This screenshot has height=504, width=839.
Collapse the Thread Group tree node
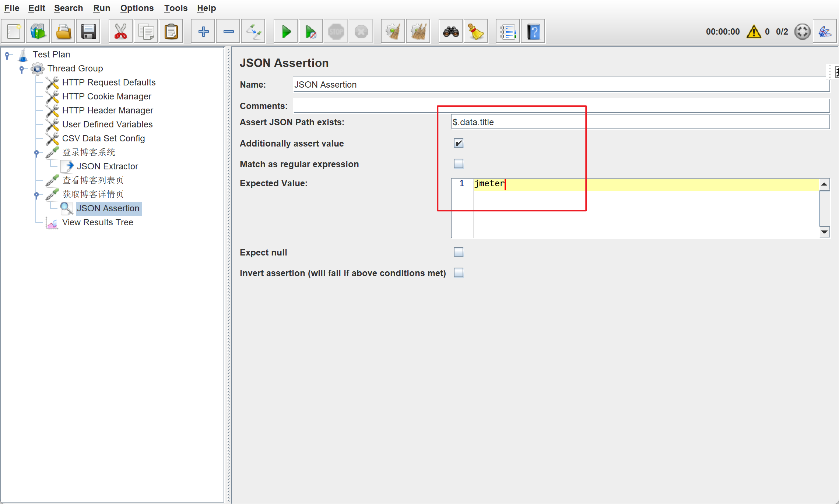[22, 68]
